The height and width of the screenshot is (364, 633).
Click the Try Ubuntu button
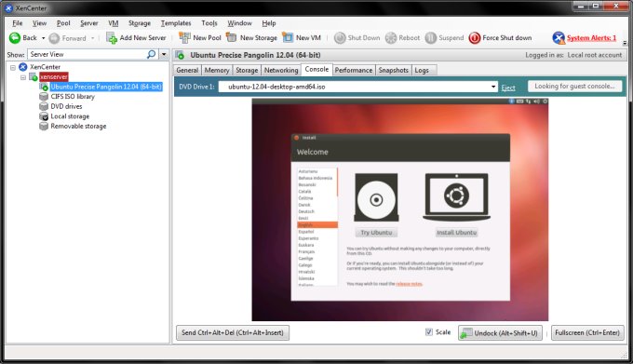pyautogui.click(x=376, y=233)
